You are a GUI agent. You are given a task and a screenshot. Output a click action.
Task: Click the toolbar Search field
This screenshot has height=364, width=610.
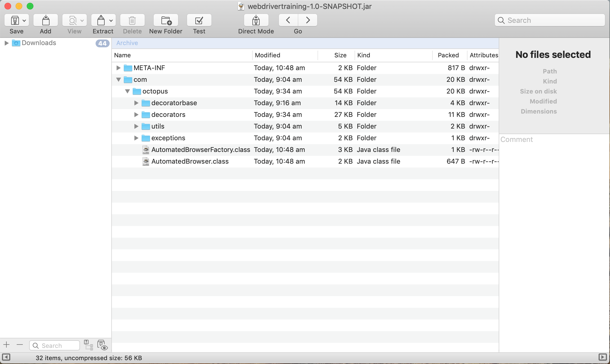550,20
